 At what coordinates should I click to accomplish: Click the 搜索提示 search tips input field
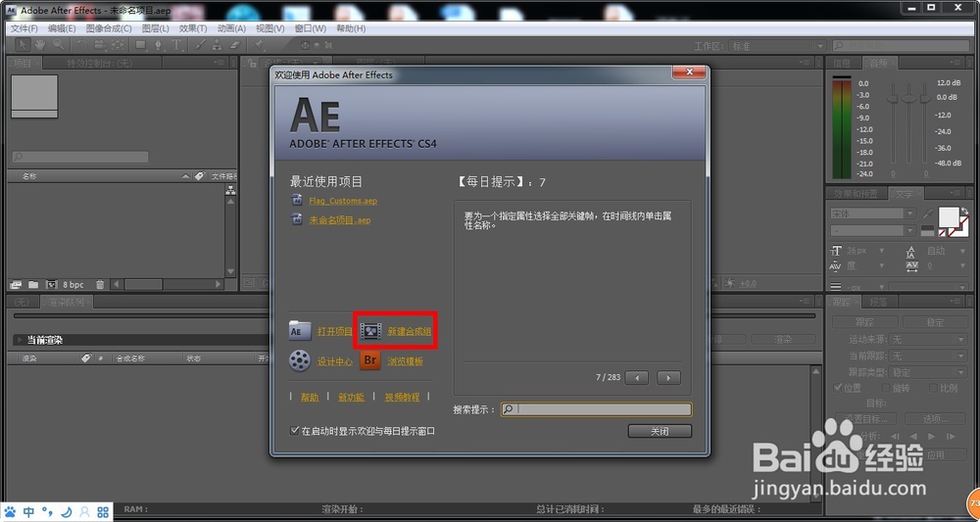point(596,409)
